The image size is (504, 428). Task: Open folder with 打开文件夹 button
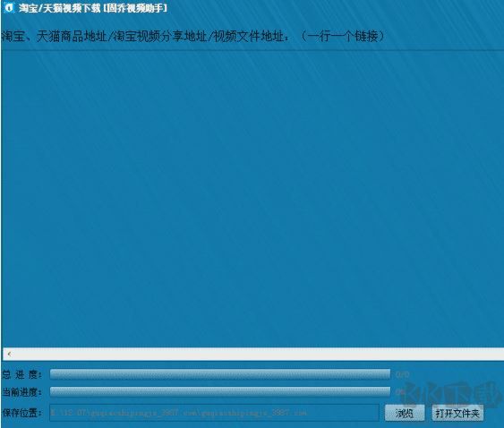coord(457,413)
